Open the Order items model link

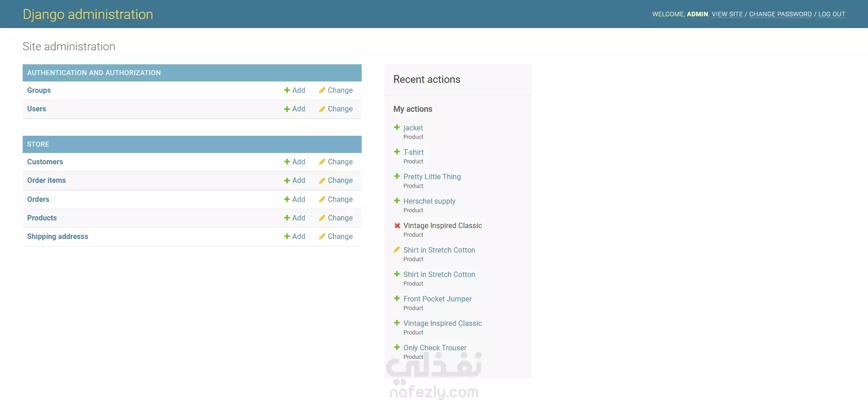pyautogui.click(x=47, y=180)
